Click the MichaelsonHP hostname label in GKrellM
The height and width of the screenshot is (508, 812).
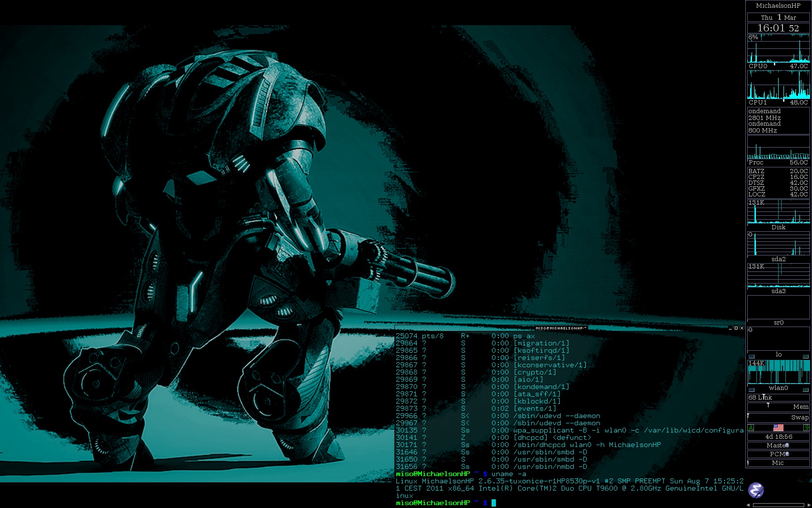[778, 6]
